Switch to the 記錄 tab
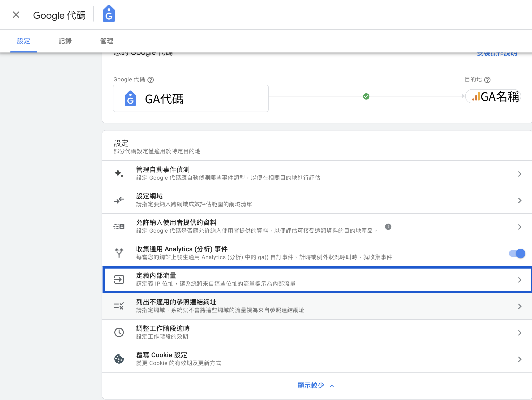This screenshot has width=532, height=400. coord(65,41)
